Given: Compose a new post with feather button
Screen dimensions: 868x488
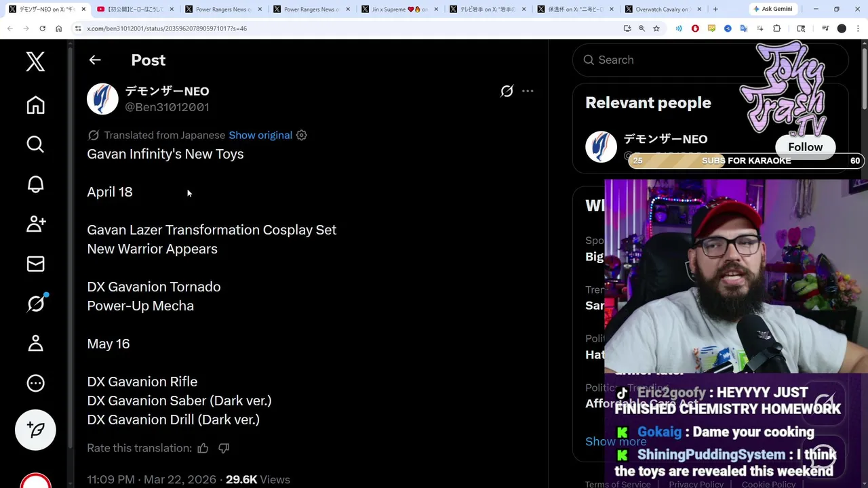Looking at the screenshot, I should point(35,430).
